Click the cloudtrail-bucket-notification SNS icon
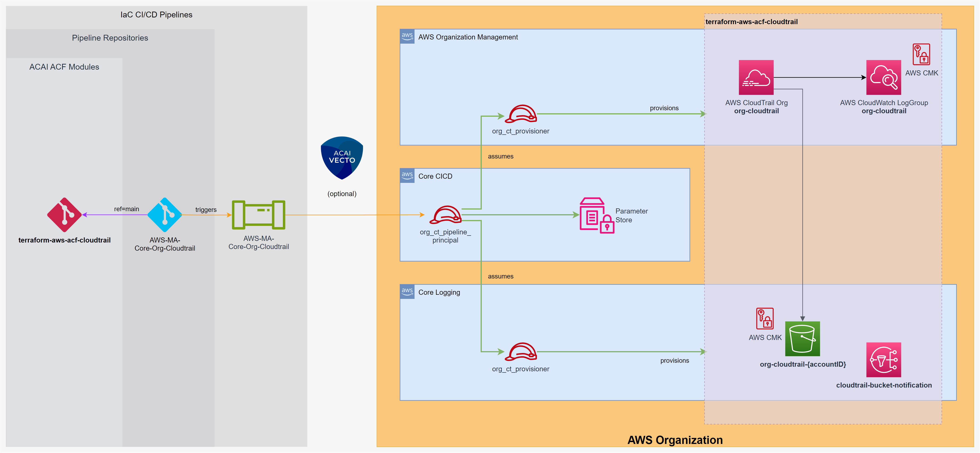Screen dimensions: 980x453 [883, 359]
